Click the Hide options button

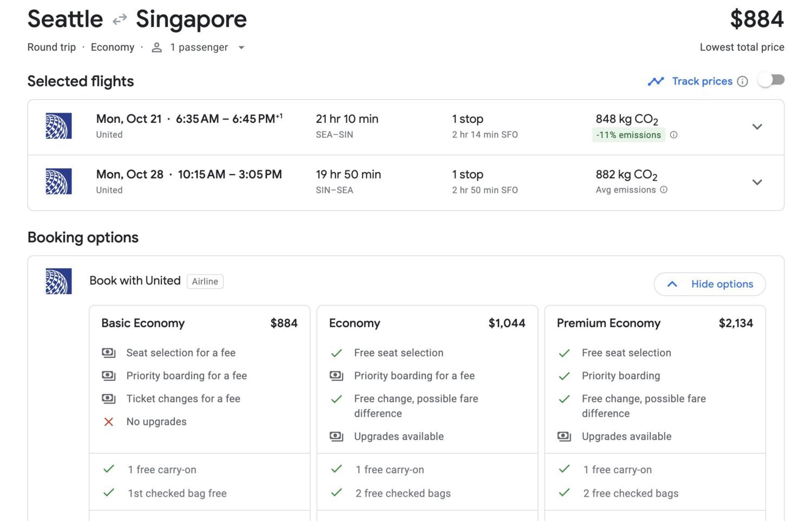(x=710, y=284)
